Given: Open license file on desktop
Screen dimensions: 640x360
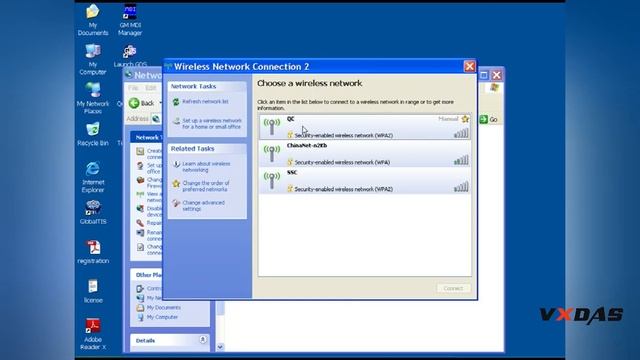Looking at the screenshot, I should pyautogui.click(x=93, y=291).
